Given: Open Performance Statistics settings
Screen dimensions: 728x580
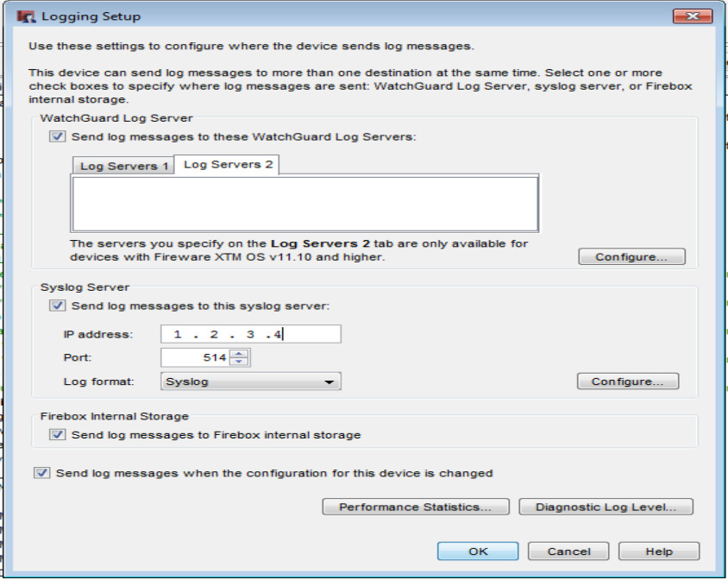Looking at the screenshot, I should (416, 507).
